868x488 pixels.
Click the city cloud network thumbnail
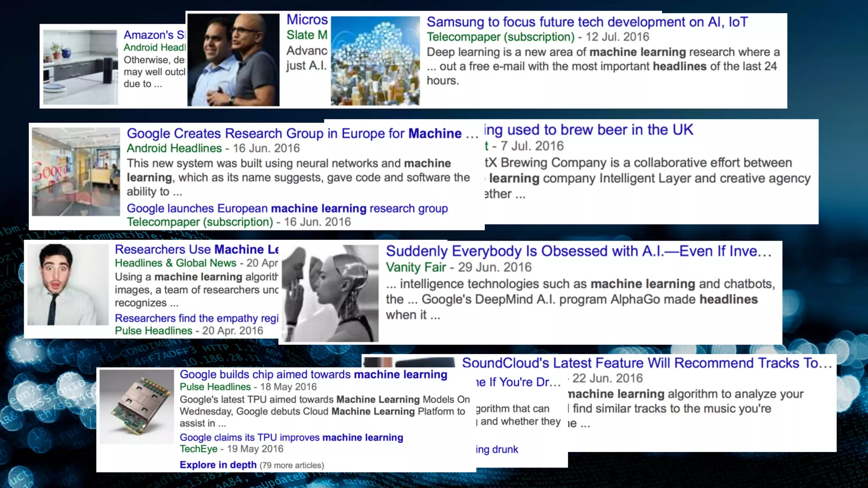point(375,61)
